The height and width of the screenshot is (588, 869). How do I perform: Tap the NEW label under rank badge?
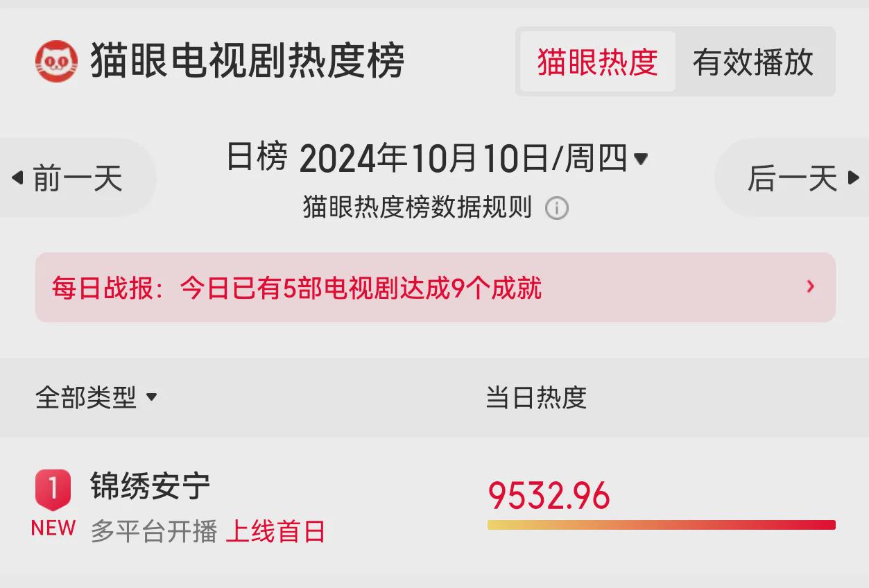click(53, 528)
